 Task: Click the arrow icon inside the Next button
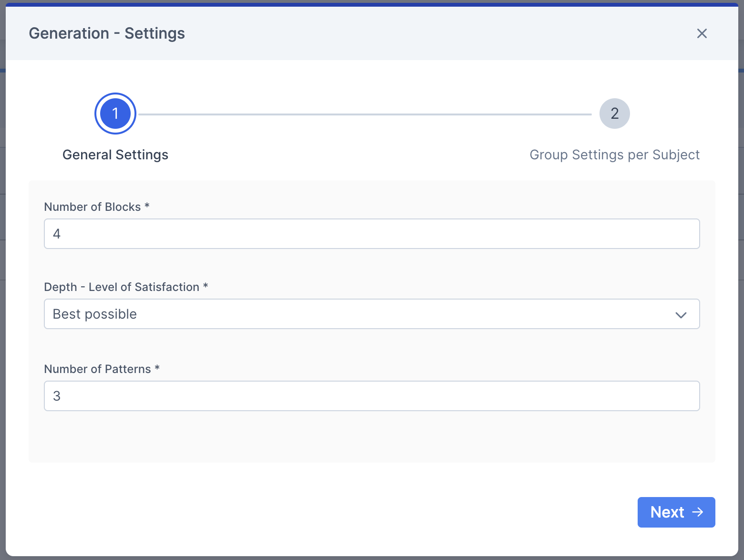698,512
